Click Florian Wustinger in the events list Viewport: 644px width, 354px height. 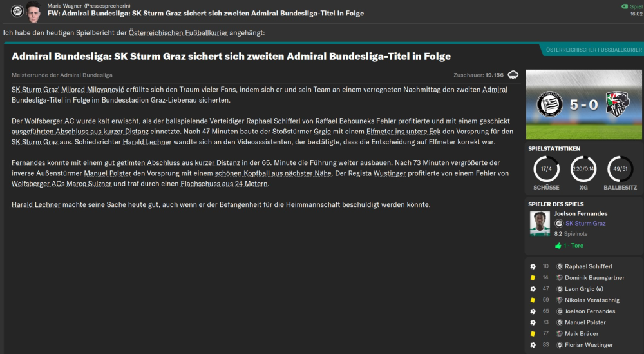pyautogui.click(x=589, y=345)
